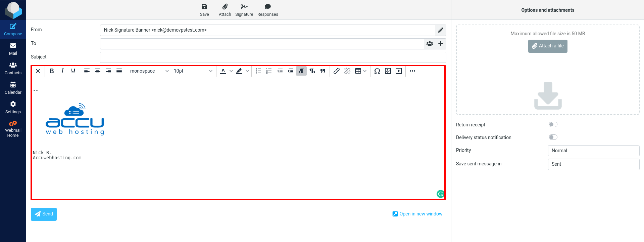Toggle underline formatting

pos(73,71)
